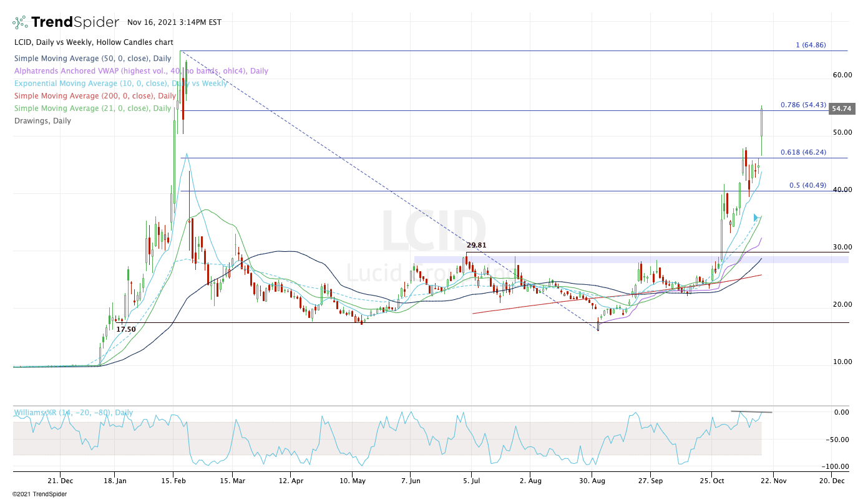868x500 pixels.
Task: Click the Drawings, Daily legend entry
Action: tap(42, 121)
